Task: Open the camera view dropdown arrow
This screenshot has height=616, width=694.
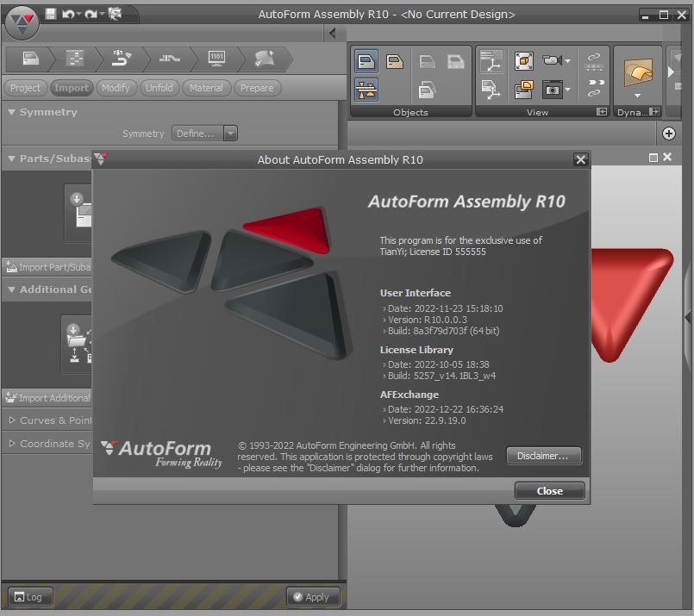Action: pyautogui.click(x=568, y=60)
